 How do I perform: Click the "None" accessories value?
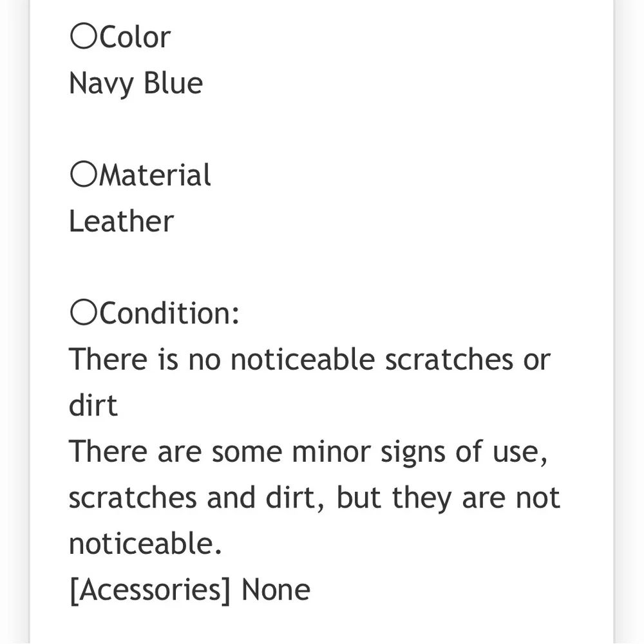pyautogui.click(x=276, y=590)
